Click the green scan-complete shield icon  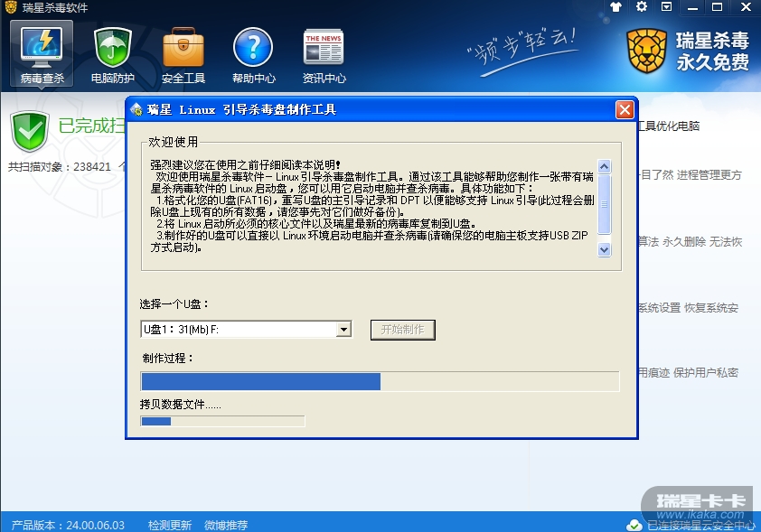pyautogui.click(x=30, y=130)
